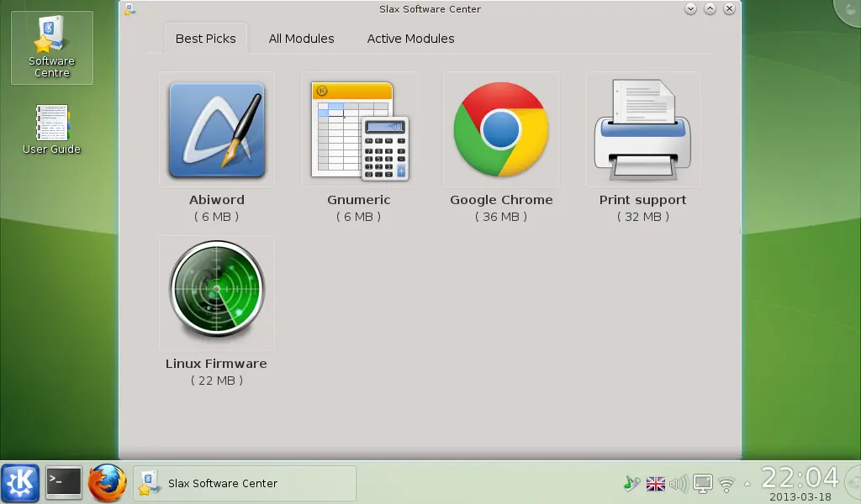The image size is (861, 504).
Task: Click the Linux Firmware label text
Action: pyautogui.click(x=216, y=364)
